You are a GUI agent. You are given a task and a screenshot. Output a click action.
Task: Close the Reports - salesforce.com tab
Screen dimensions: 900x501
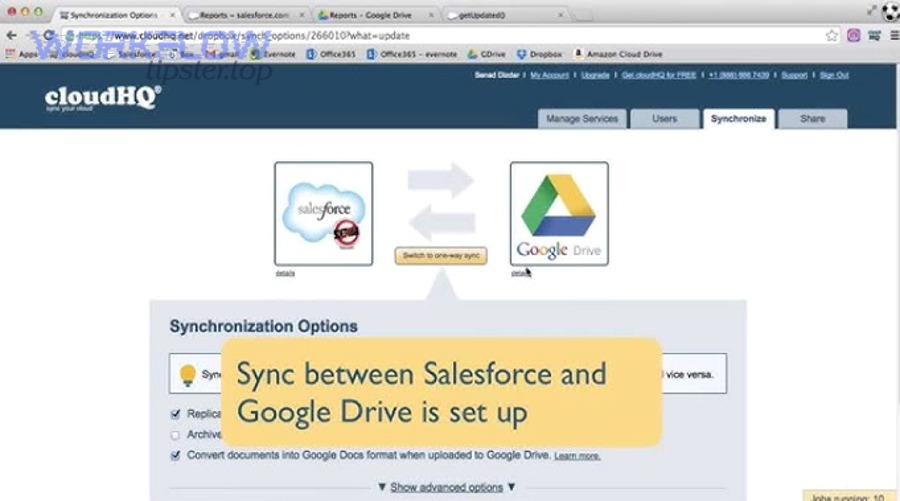coord(301,15)
